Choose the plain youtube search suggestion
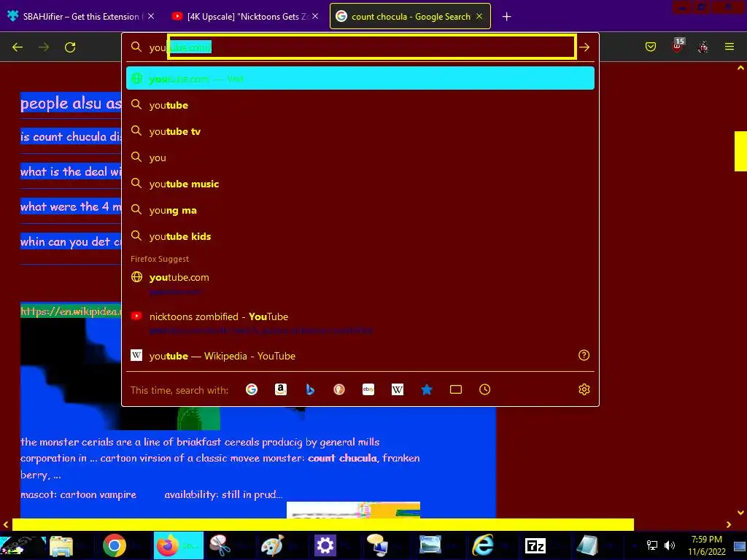The height and width of the screenshot is (560, 747). coord(360,105)
